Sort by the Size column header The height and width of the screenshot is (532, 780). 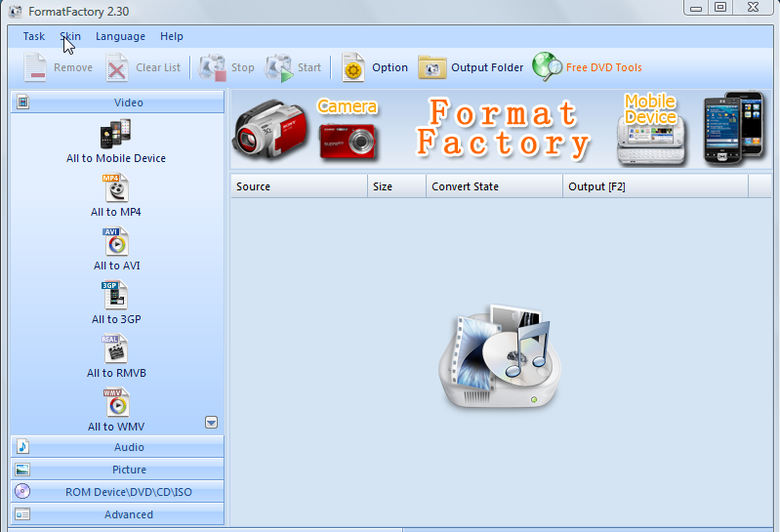(x=396, y=186)
